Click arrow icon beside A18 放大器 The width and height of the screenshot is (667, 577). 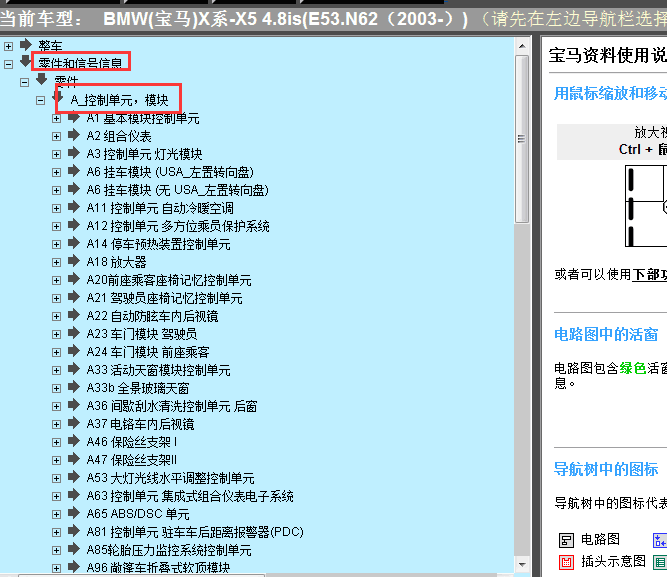click(74, 261)
